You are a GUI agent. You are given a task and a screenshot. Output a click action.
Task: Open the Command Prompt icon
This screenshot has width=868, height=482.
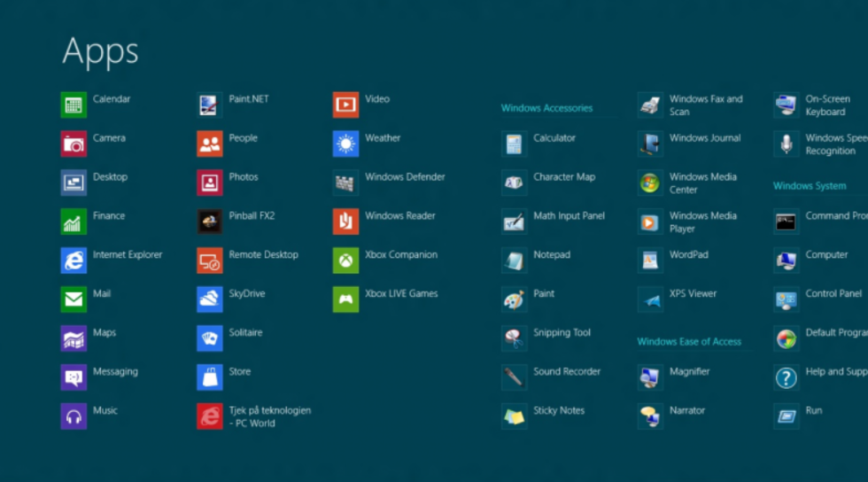coord(787,222)
